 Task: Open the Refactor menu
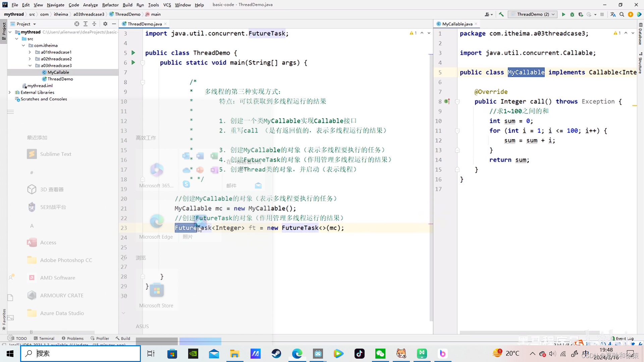point(110,5)
